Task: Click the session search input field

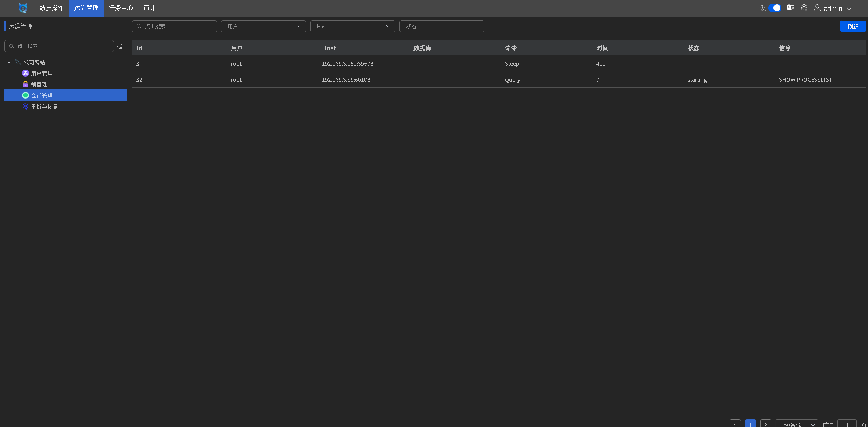Action: 174,26
